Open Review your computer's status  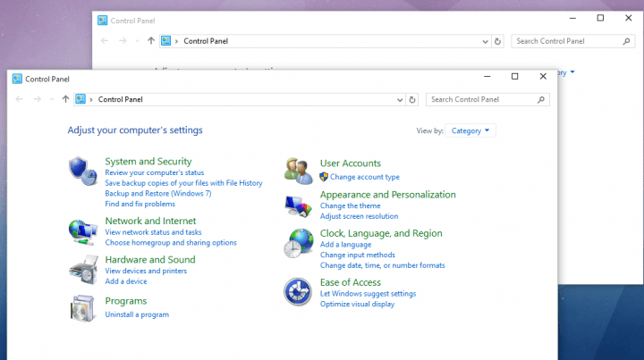[155, 172]
